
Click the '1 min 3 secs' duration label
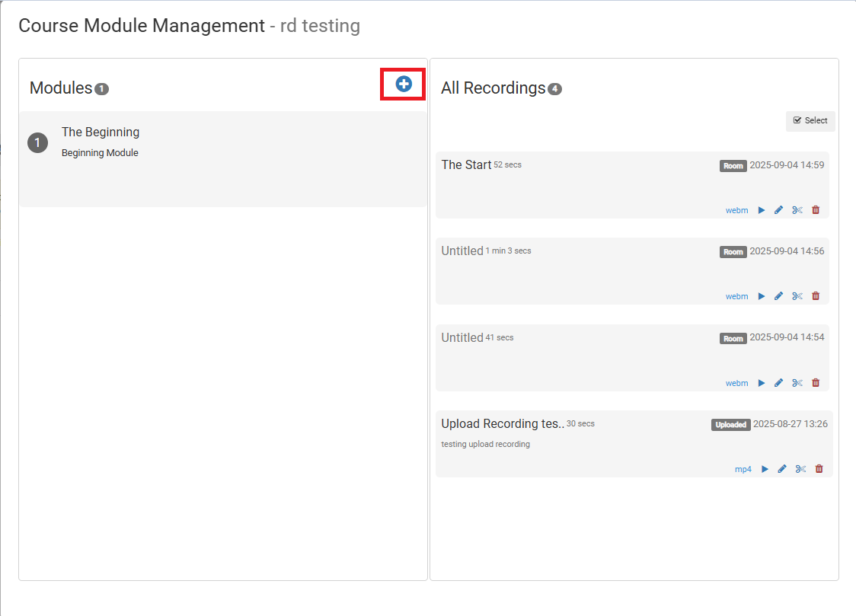[508, 251]
